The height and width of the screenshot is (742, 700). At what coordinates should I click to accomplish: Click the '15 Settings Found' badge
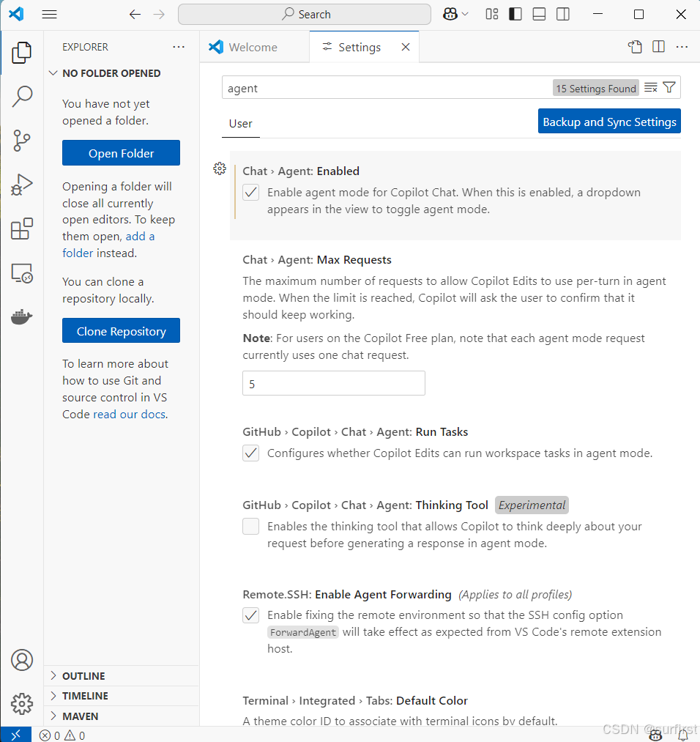pos(596,89)
